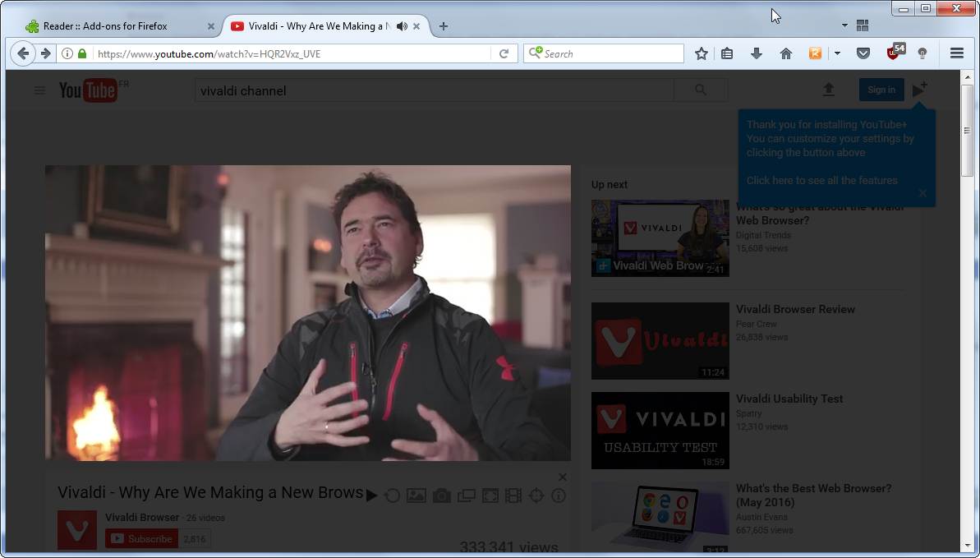This screenshot has height=558, width=980.
Task: Open the Firefox hamburger menu
Action: pos(957,53)
